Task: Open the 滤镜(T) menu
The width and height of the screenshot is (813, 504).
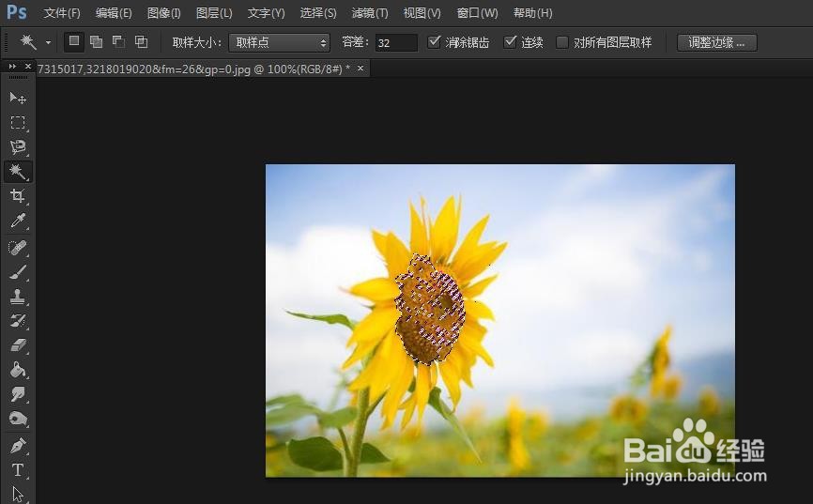Action: click(370, 12)
